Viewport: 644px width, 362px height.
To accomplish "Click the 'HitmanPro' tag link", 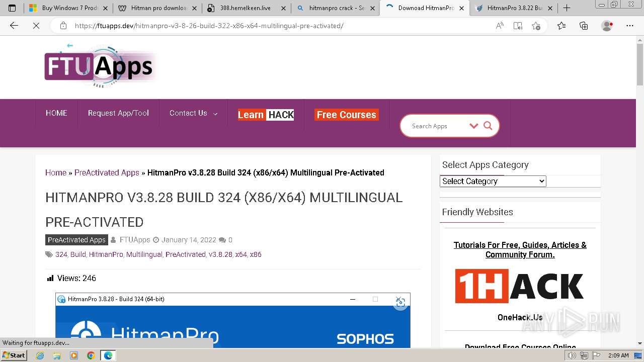I will point(106,254).
